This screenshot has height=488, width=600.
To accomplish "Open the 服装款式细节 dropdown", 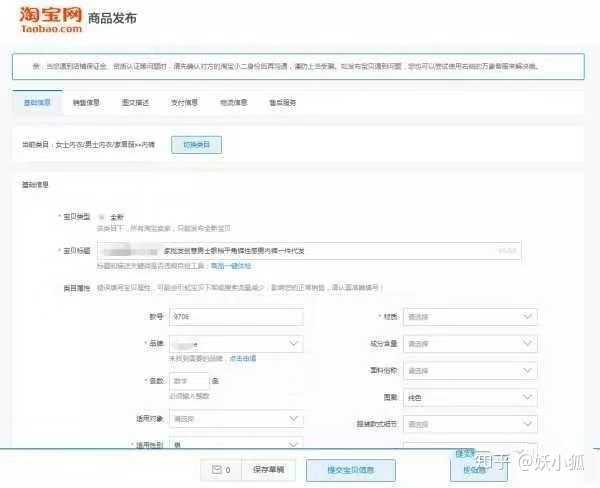I will [469, 424].
